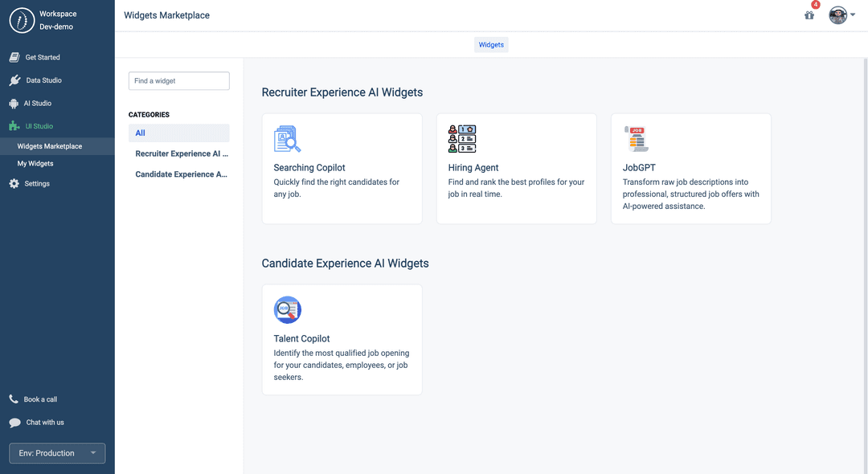Screen dimensions: 868x474
Task: Click the Book a call phone icon
Action: (14, 398)
